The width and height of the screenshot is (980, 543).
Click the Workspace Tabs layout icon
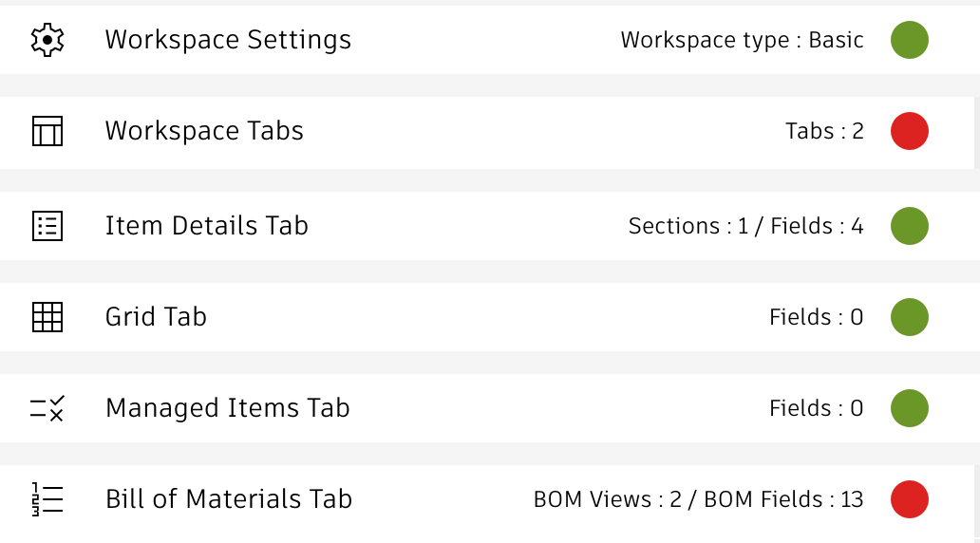pyautogui.click(x=47, y=131)
